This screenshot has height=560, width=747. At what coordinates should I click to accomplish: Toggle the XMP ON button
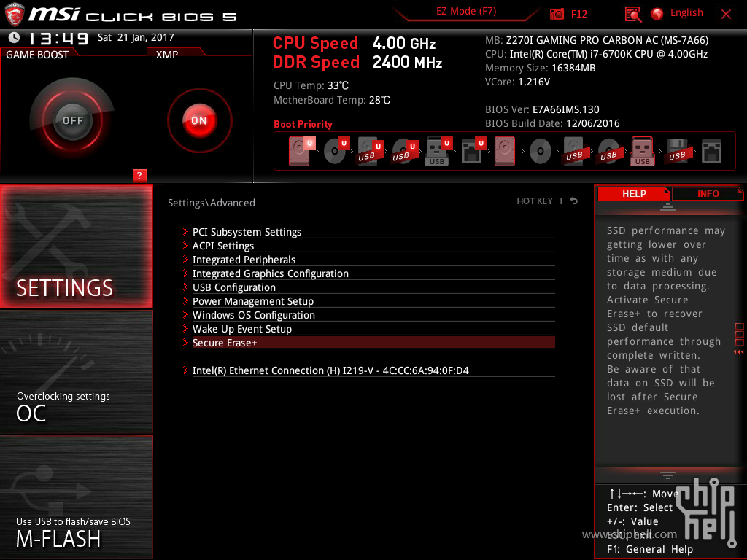199,120
